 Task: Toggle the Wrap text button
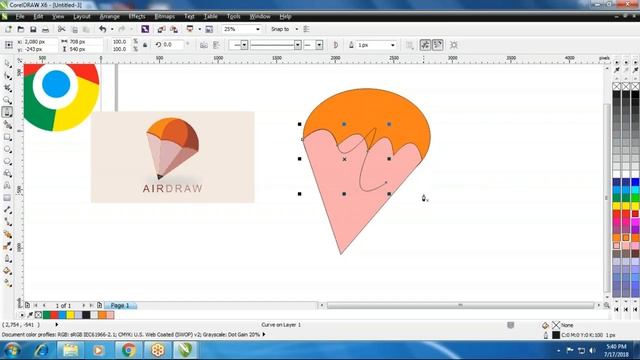409,45
